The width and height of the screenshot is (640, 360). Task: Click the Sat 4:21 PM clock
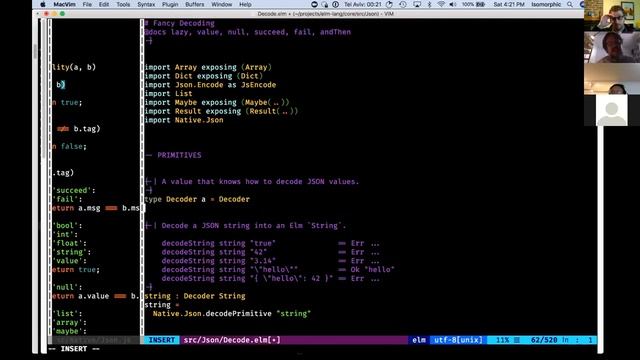(509, 4)
